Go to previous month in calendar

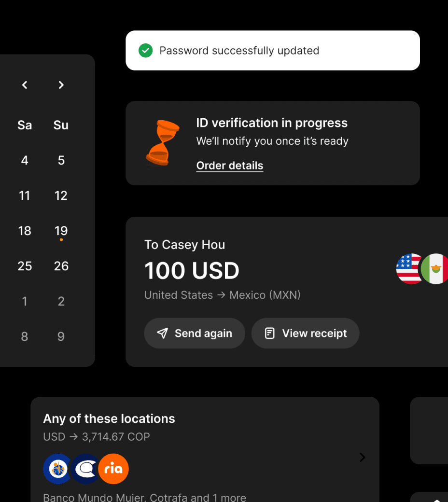tap(25, 85)
